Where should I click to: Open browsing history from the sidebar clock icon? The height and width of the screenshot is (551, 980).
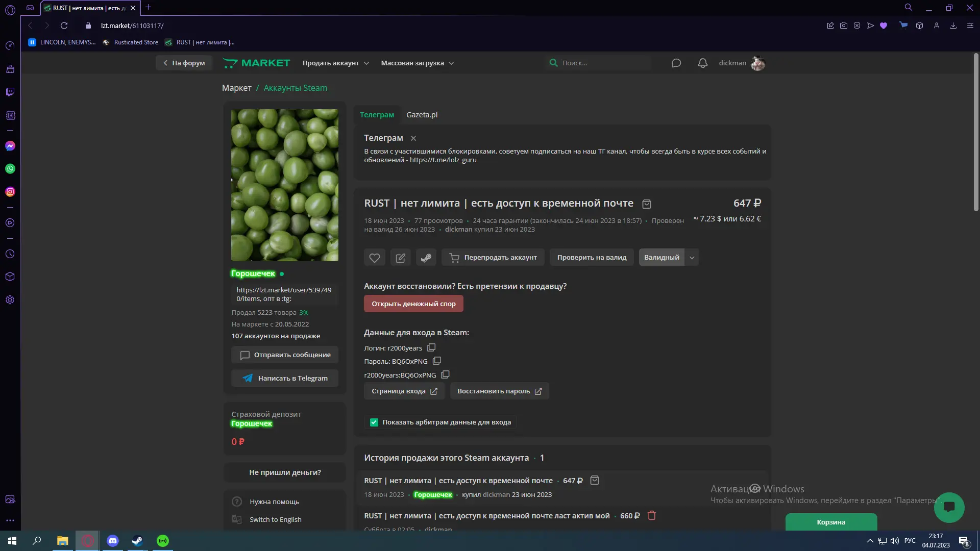click(x=10, y=254)
